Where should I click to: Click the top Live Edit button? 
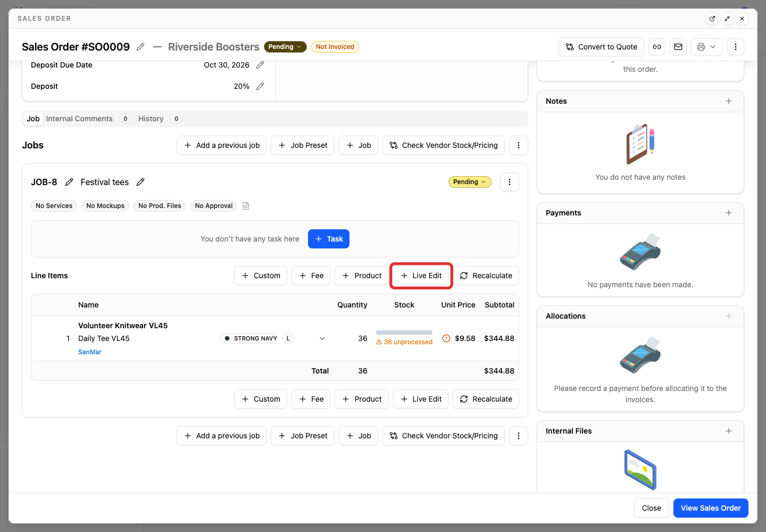click(421, 276)
